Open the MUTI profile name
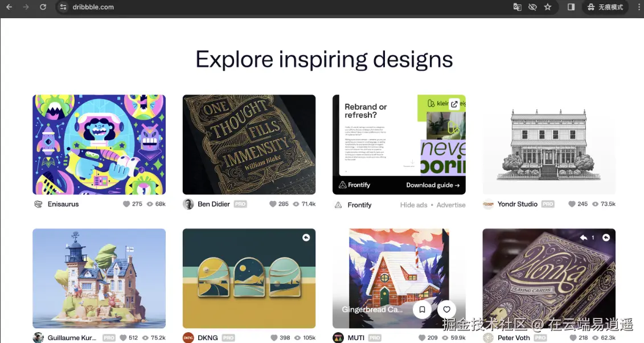The width and height of the screenshot is (644, 343). click(x=356, y=338)
